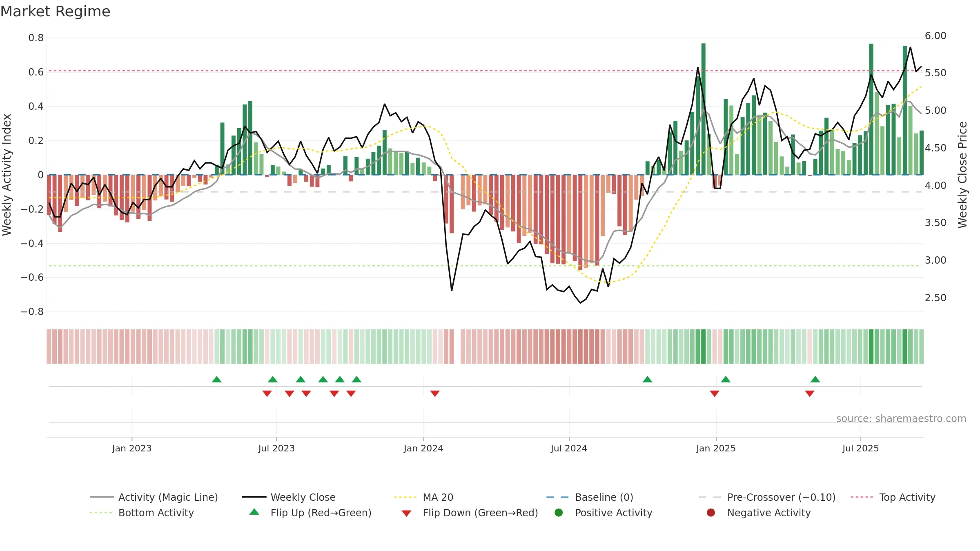The height and width of the screenshot is (551, 980).
Task: Click the −0.4 left axis tick label
Action: coord(32,243)
